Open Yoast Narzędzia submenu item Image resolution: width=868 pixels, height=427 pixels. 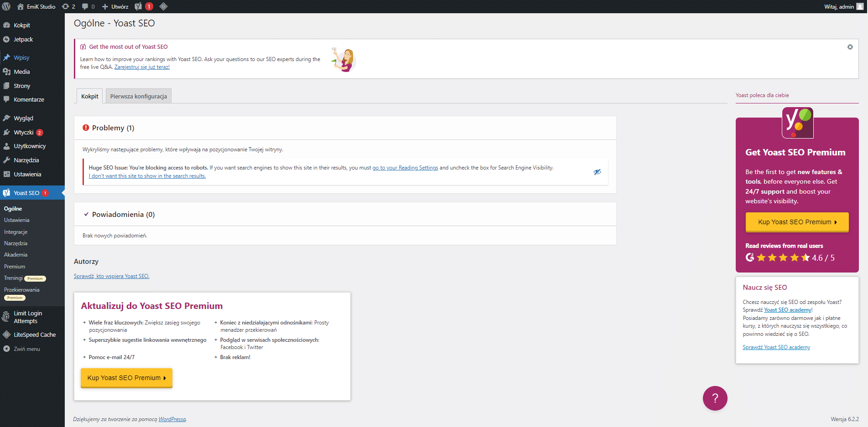pyautogui.click(x=16, y=243)
